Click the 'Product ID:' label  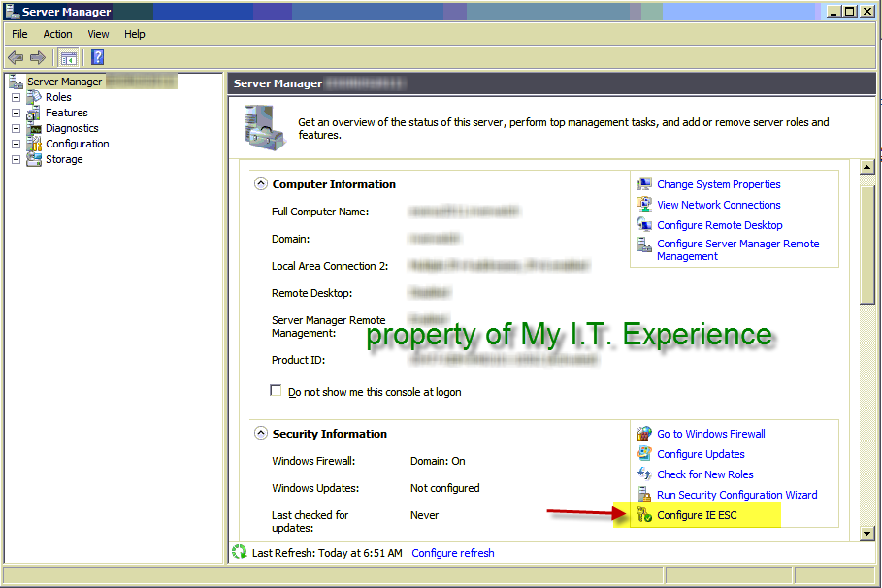[298, 360]
